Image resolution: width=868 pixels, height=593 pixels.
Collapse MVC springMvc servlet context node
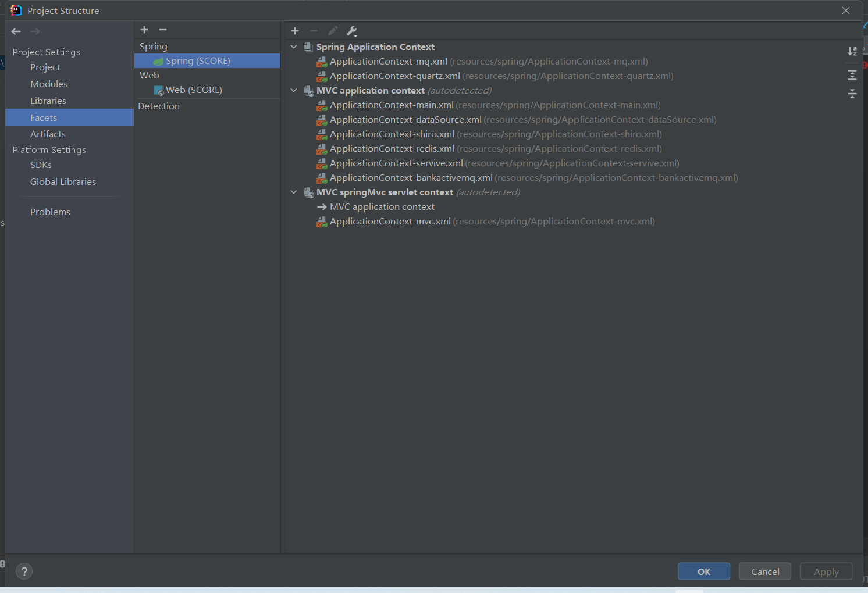pyautogui.click(x=294, y=192)
